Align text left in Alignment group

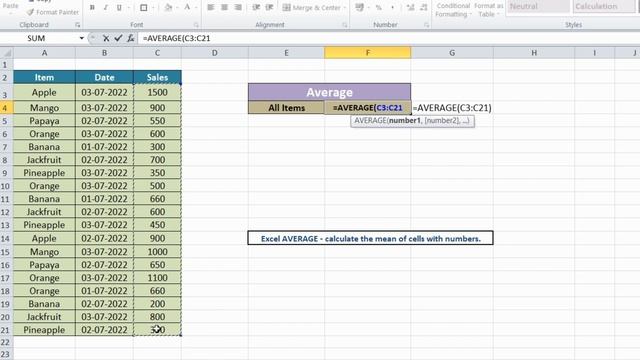coord(211,7)
